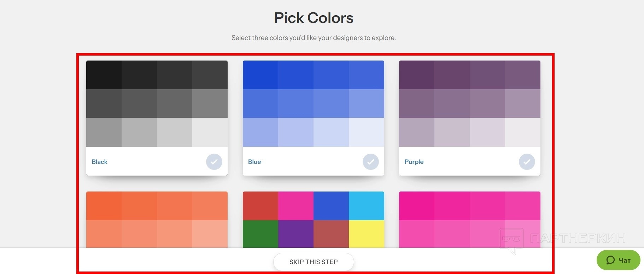Select the Purple color label

coord(414,162)
